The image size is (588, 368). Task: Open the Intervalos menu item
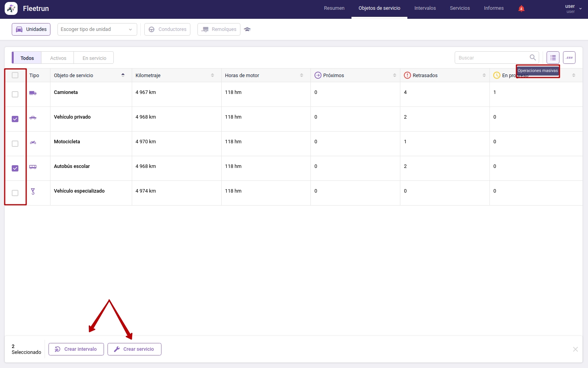(425, 8)
